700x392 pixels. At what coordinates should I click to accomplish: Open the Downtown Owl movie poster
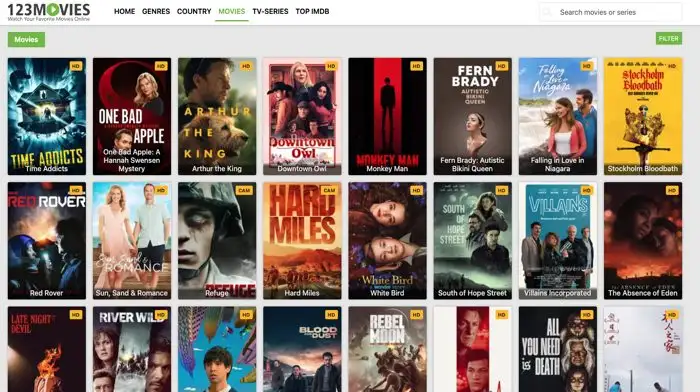pos(302,116)
